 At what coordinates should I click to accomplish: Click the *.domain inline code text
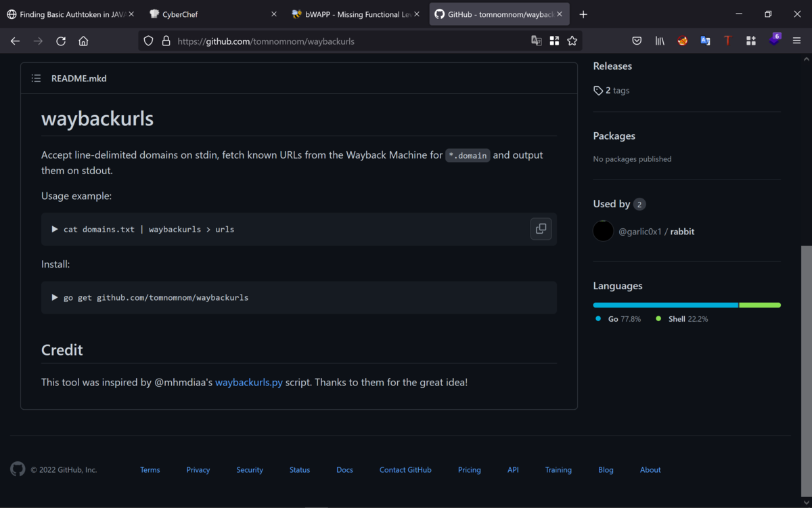click(x=468, y=155)
